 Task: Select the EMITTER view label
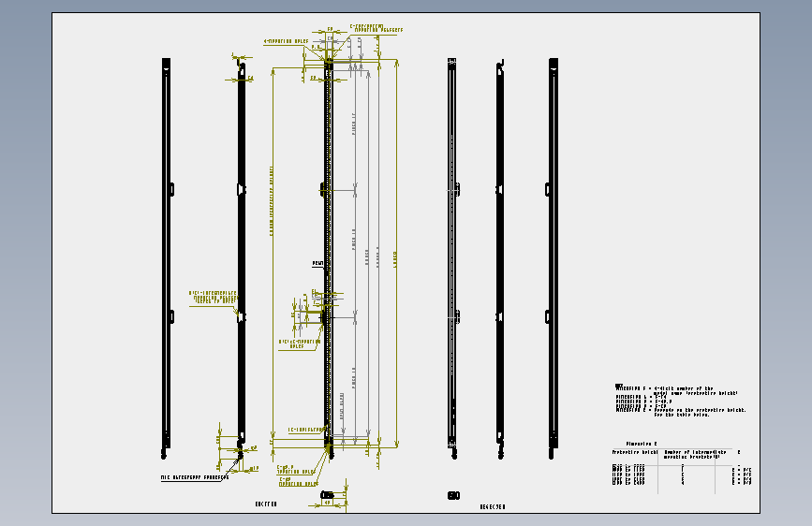point(266,504)
